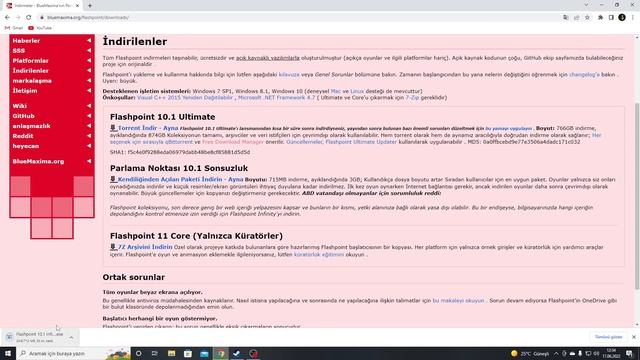Open Microsoft Store from the taskbar

(x=188, y=353)
